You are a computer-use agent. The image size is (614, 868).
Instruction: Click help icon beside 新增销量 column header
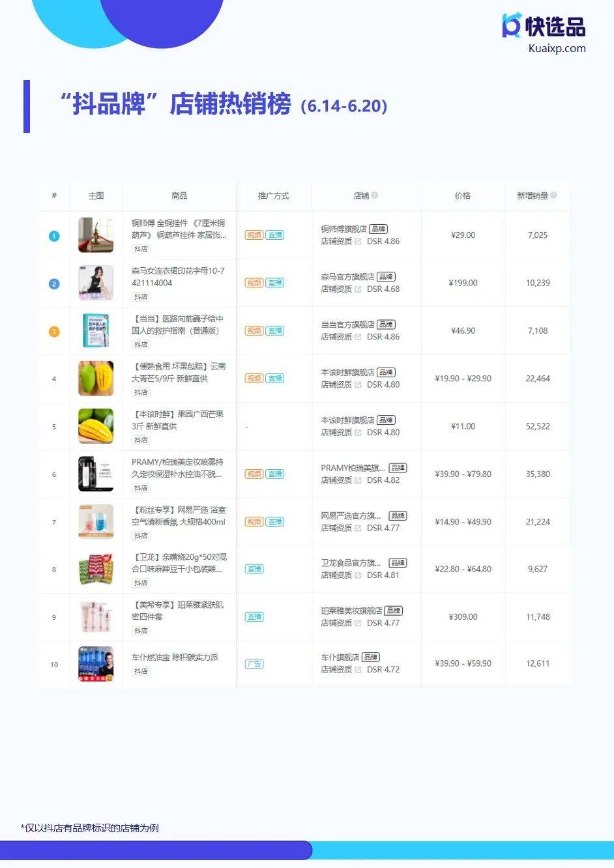(x=553, y=195)
